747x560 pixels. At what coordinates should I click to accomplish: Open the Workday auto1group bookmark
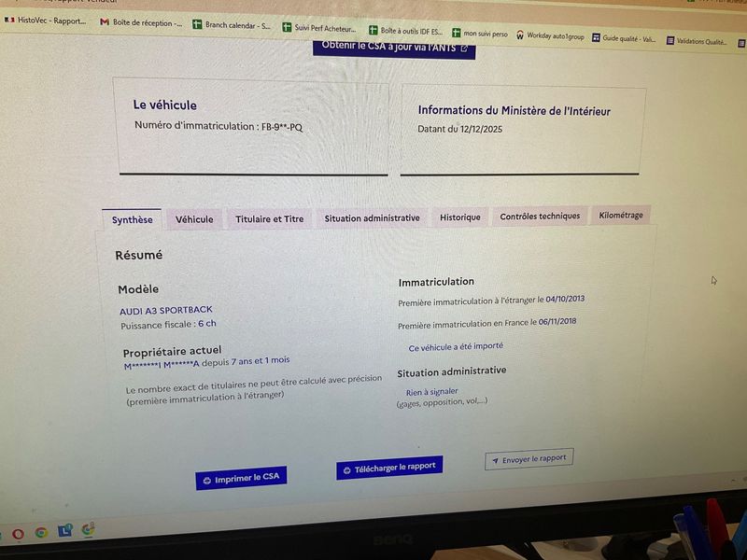549,36
